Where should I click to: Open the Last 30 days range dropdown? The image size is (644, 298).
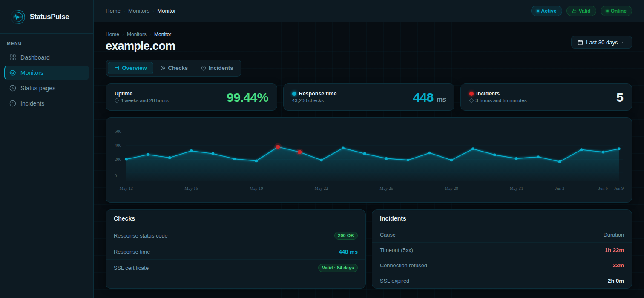(x=601, y=42)
